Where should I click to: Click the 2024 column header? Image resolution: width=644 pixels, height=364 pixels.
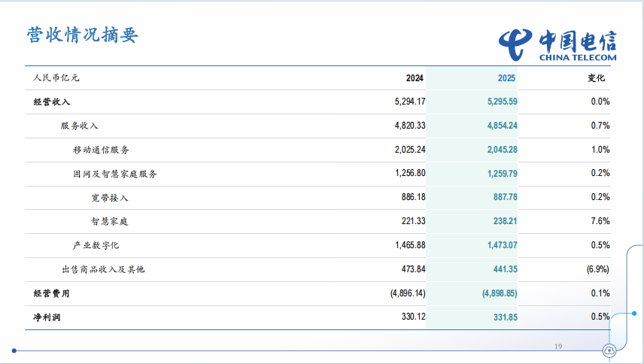[x=415, y=77]
